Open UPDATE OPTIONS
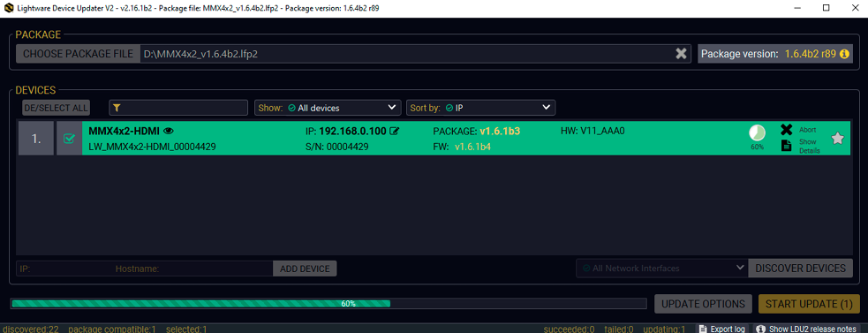This screenshot has width=868, height=333. [703, 304]
